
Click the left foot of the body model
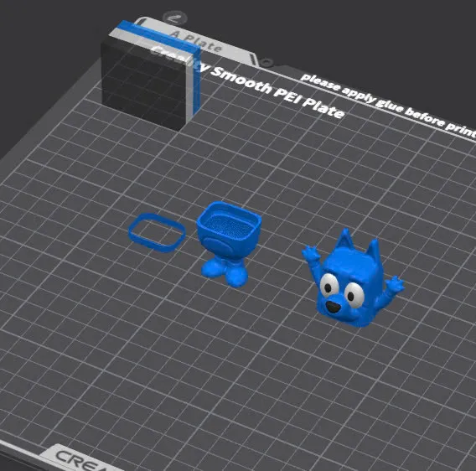pos(213,268)
